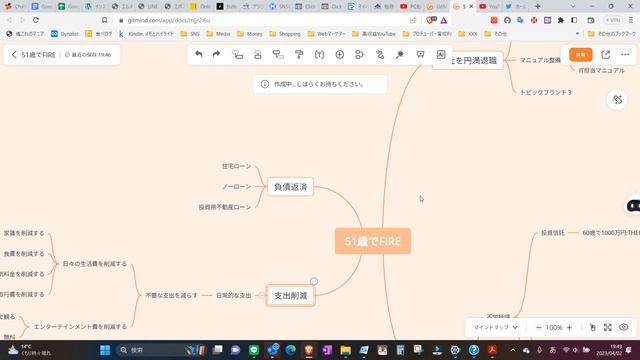Add a relationship line from toolbar

[380, 54]
